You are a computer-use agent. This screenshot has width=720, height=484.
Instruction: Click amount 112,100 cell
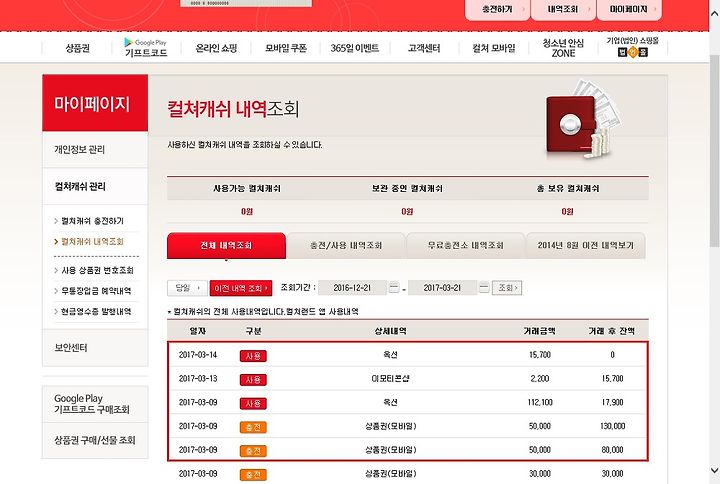[x=540, y=403]
